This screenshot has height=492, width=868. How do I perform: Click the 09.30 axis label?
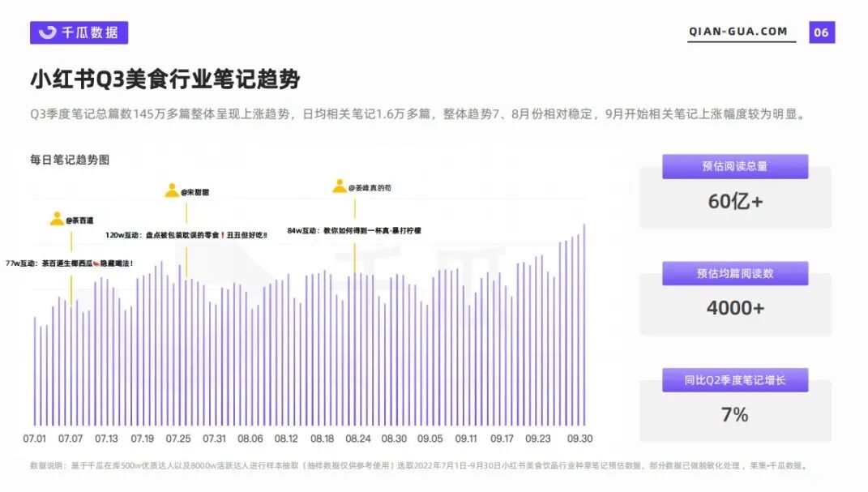pyautogui.click(x=579, y=439)
